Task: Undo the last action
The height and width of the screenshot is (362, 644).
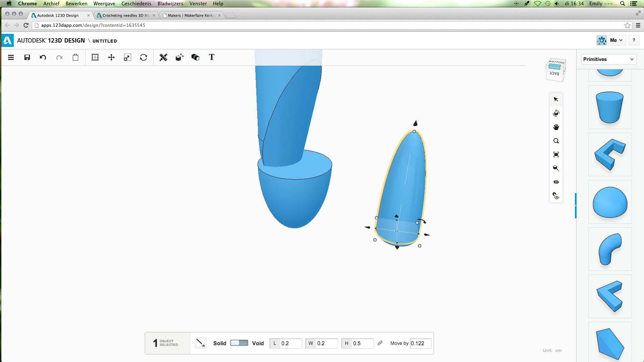Action: pyautogui.click(x=43, y=57)
